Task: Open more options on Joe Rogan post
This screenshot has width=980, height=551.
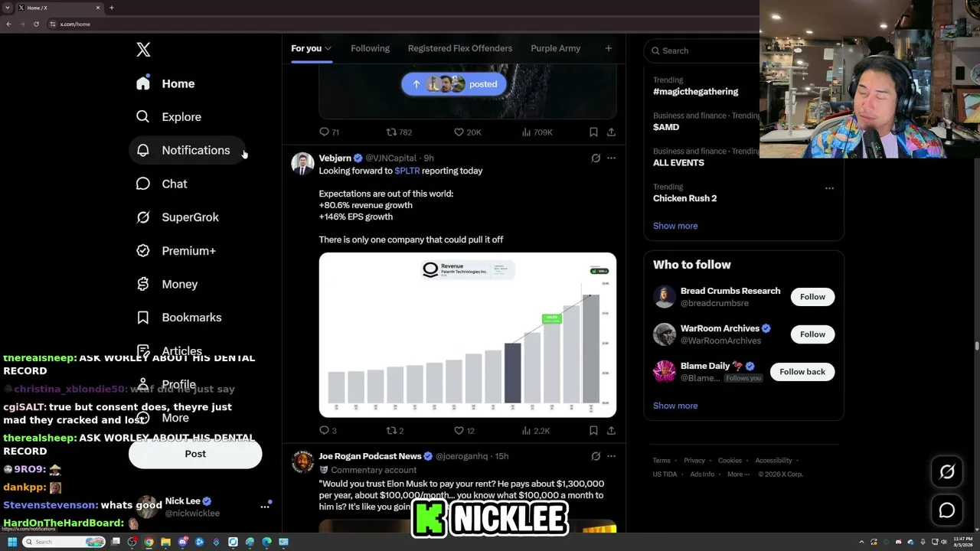Action: (x=611, y=456)
